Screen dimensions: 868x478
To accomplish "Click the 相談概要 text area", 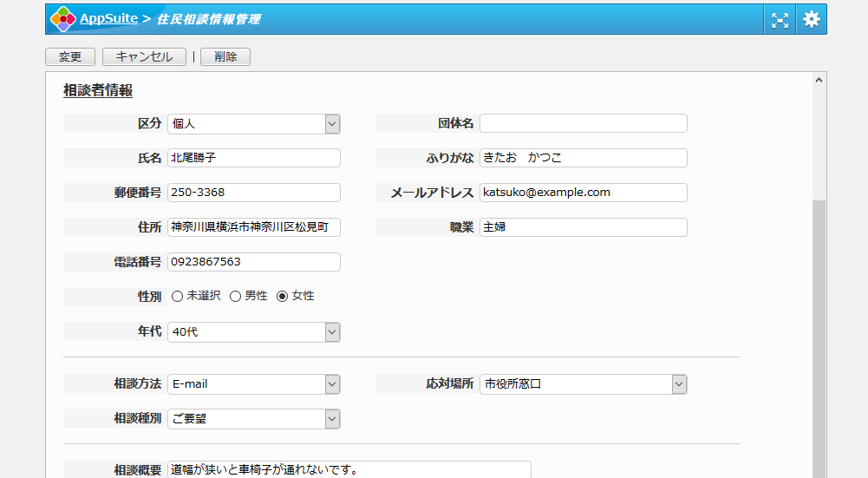I will 349,469.
